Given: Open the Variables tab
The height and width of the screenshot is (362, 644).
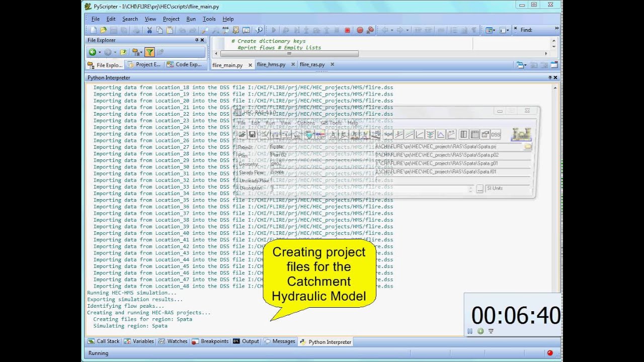Looking at the screenshot, I should (139, 341).
